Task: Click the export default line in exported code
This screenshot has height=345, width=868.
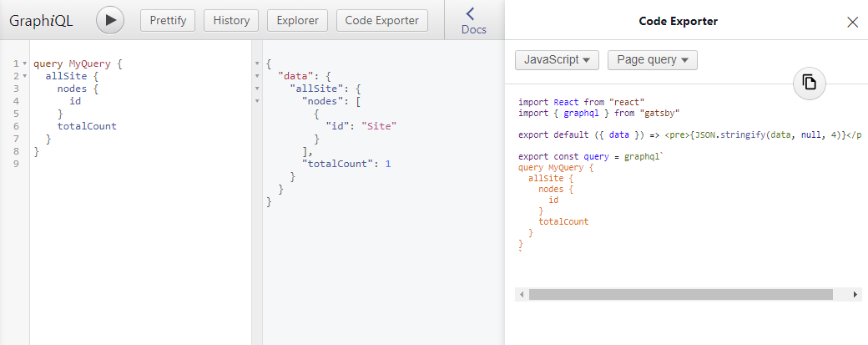Action: tap(689, 134)
